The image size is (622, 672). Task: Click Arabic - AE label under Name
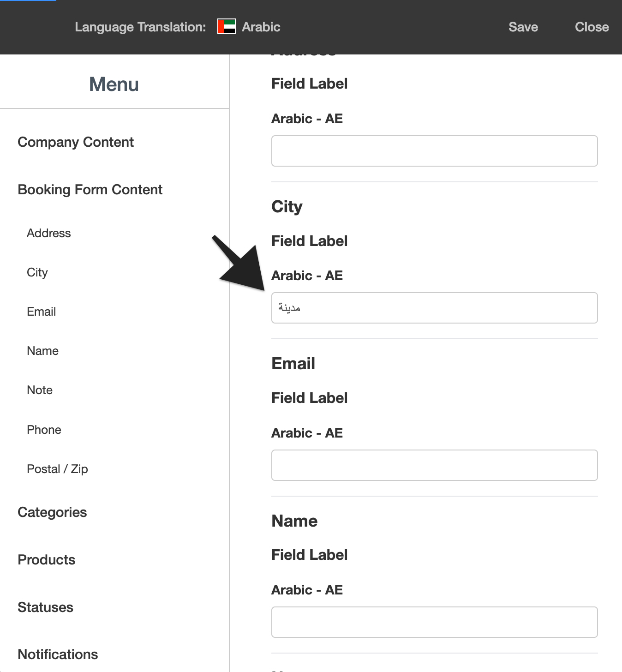point(307,590)
